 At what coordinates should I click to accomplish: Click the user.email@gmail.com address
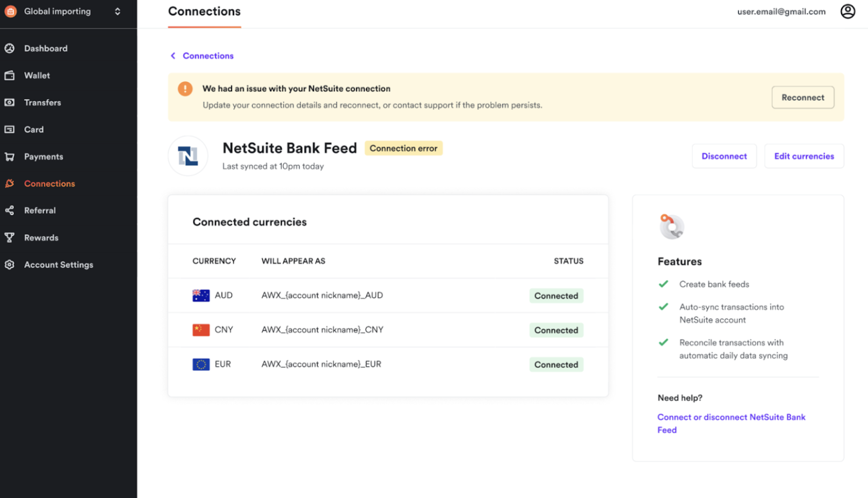pyautogui.click(x=781, y=12)
